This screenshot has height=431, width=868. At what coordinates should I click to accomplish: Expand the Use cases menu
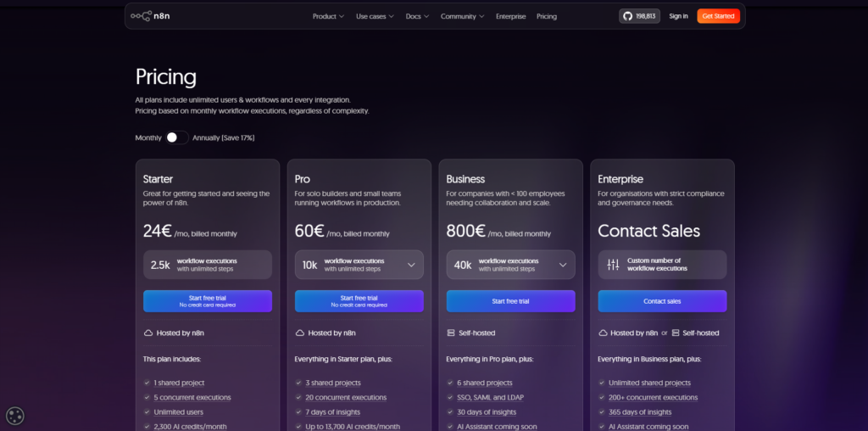coord(375,17)
